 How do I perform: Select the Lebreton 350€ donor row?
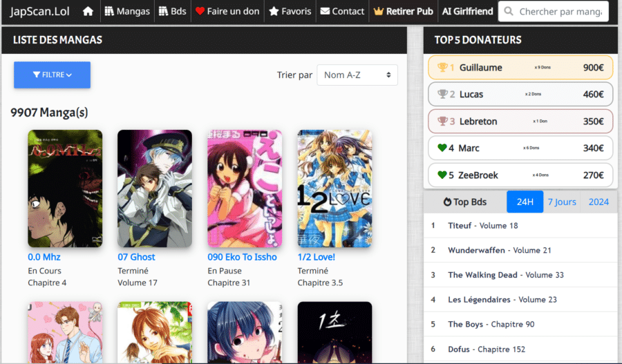[520, 122]
